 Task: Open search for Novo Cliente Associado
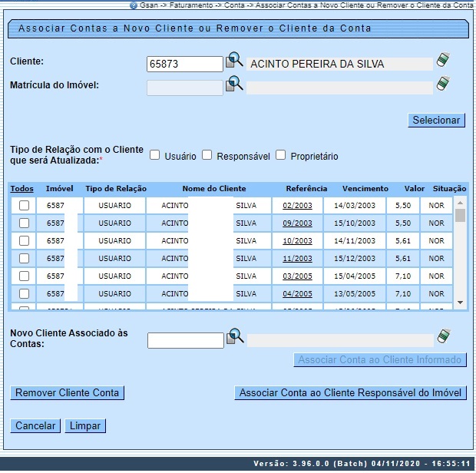[x=233, y=337]
